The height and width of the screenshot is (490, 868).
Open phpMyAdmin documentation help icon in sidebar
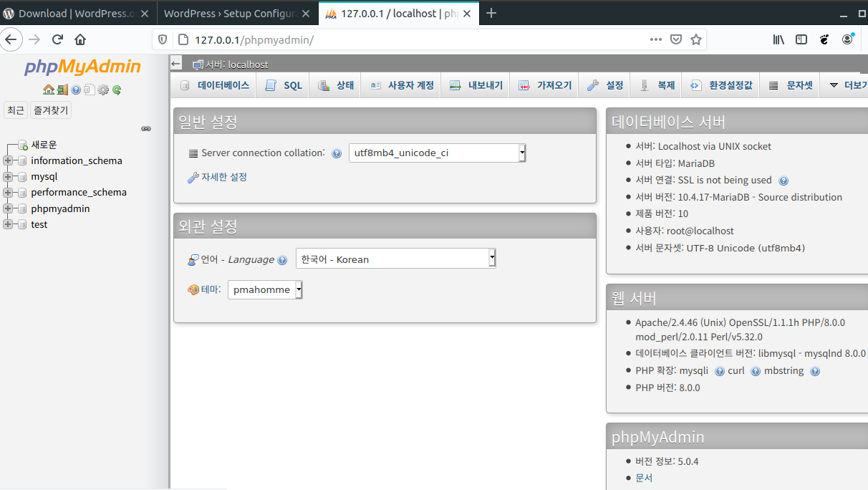(76, 90)
